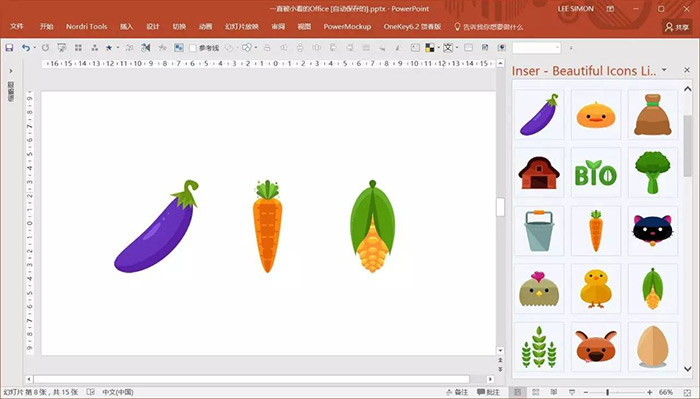Click the 共享 share button
700x399 pixels.
pos(677,27)
